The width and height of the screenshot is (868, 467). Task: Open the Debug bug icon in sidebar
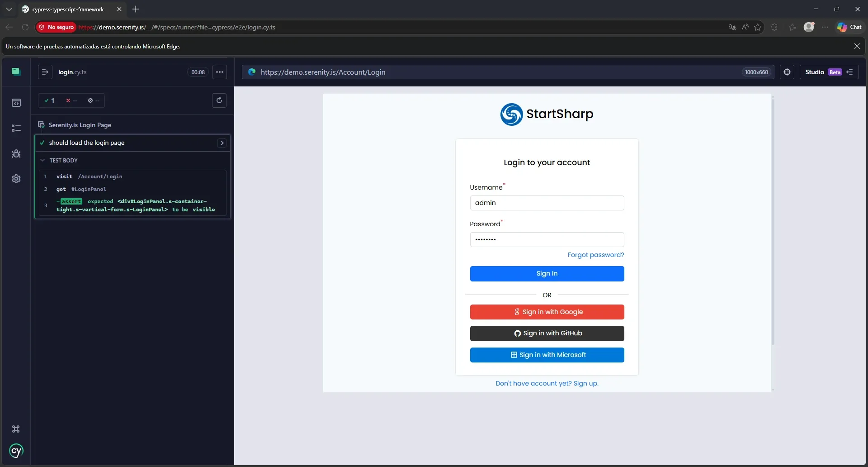(x=16, y=154)
